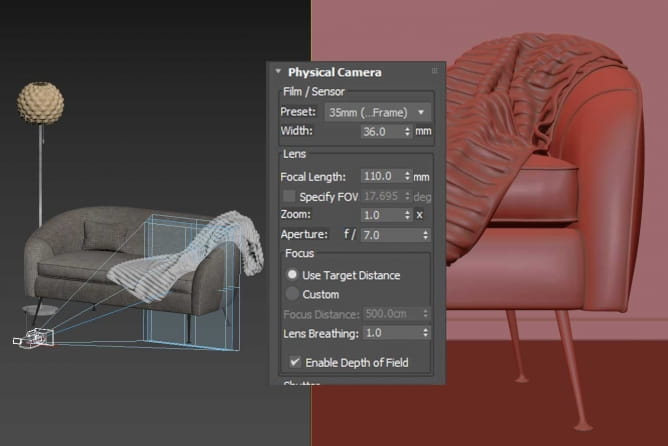668x446 pixels.
Task: Select the Custom focus radio button
Action: [292, 294]
